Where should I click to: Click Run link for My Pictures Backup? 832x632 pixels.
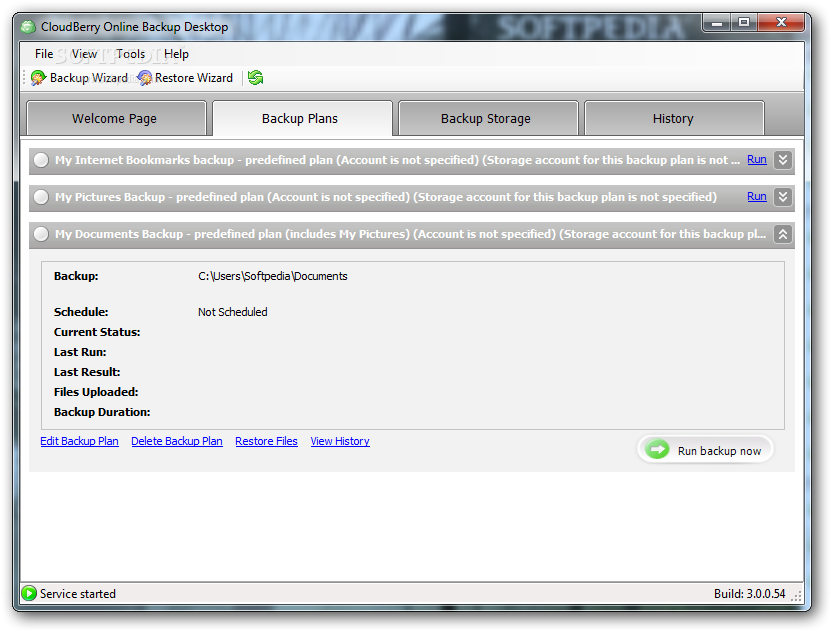pyautogui.click(x=757, y=196)
